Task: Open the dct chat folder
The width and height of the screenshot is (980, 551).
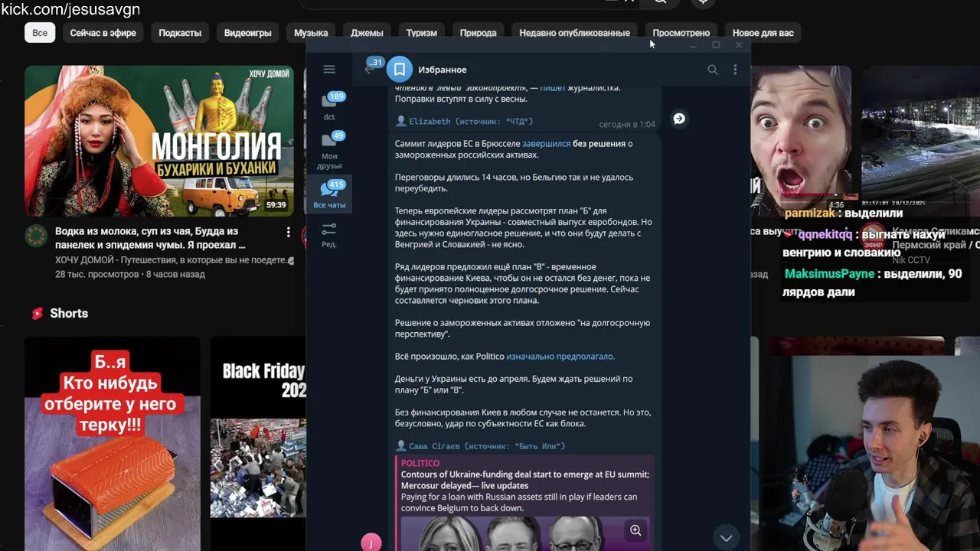Action: point(329,106)
